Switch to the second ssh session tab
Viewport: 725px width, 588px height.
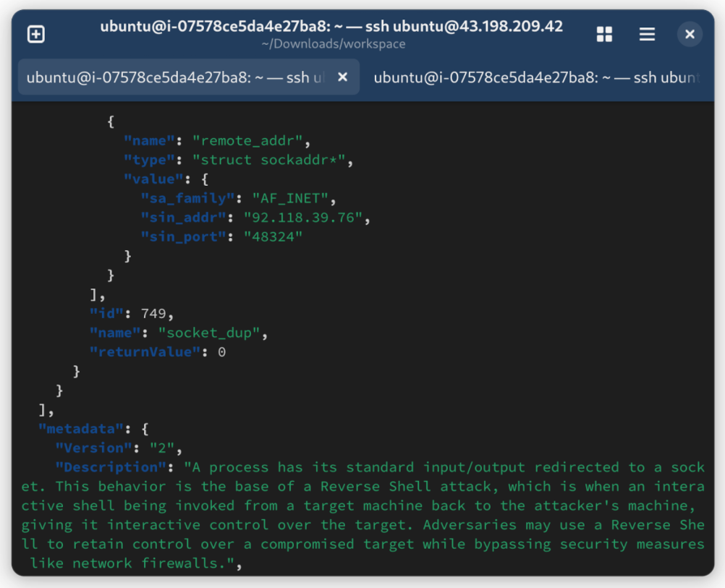pos(536,77)
